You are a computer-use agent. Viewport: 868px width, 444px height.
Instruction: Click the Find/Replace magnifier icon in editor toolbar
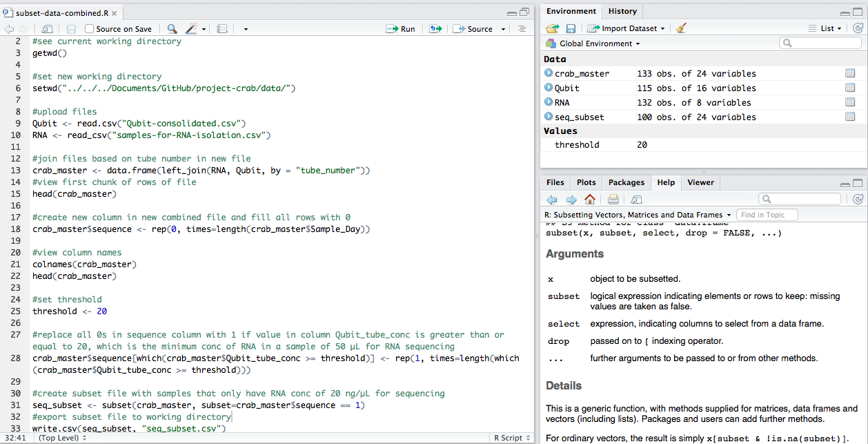[172, 29]
